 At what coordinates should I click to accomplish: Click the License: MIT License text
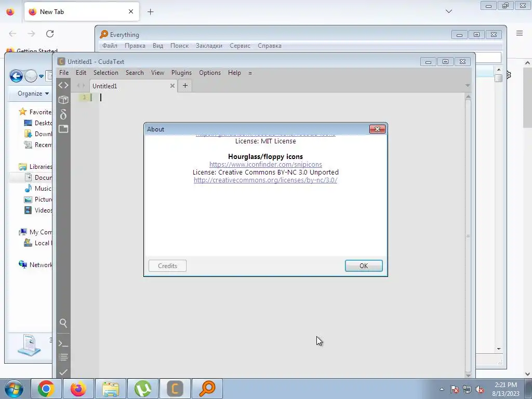coord(265,141)
